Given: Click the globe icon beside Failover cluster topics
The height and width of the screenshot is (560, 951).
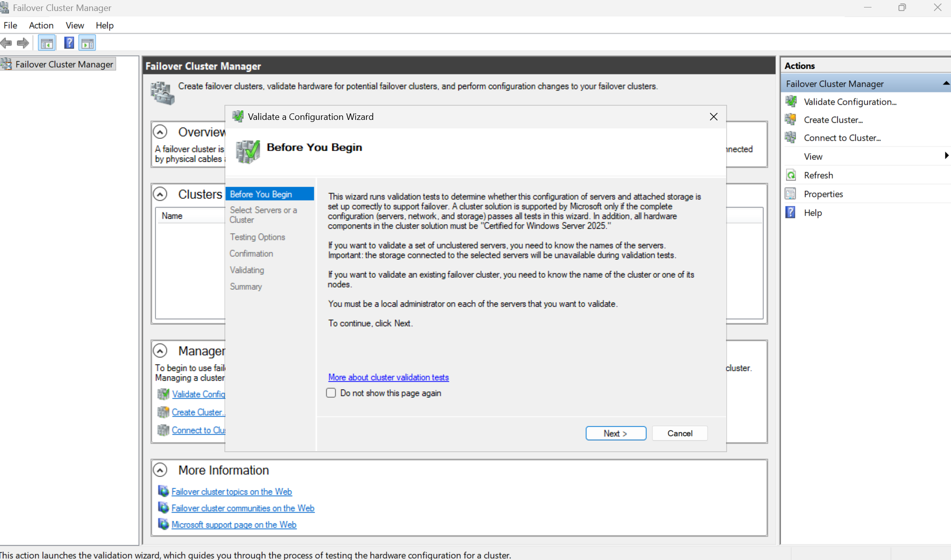Looking at the screenshot, I should pyautogui.click(x=163, y=491).
